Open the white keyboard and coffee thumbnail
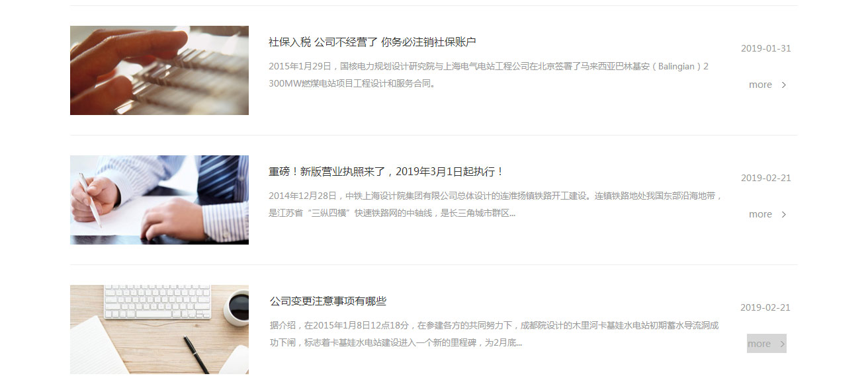868x390 pixels. [x=159, y=329]
